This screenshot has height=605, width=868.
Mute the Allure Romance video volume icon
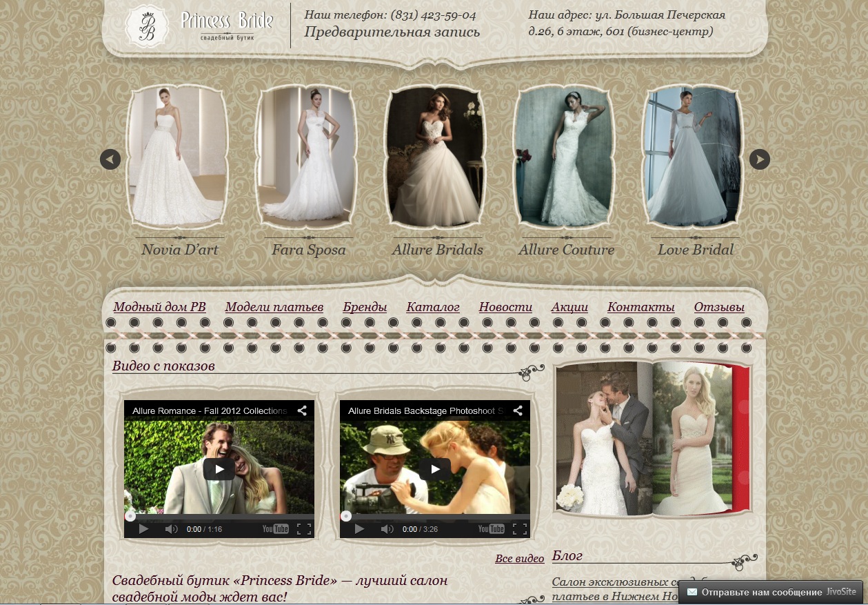pos(171,529)
